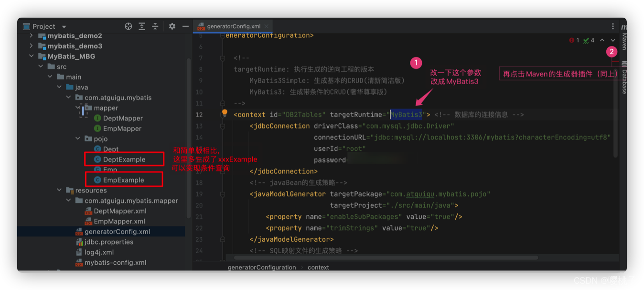Click the Select Opened File target icon

point(128,26)
